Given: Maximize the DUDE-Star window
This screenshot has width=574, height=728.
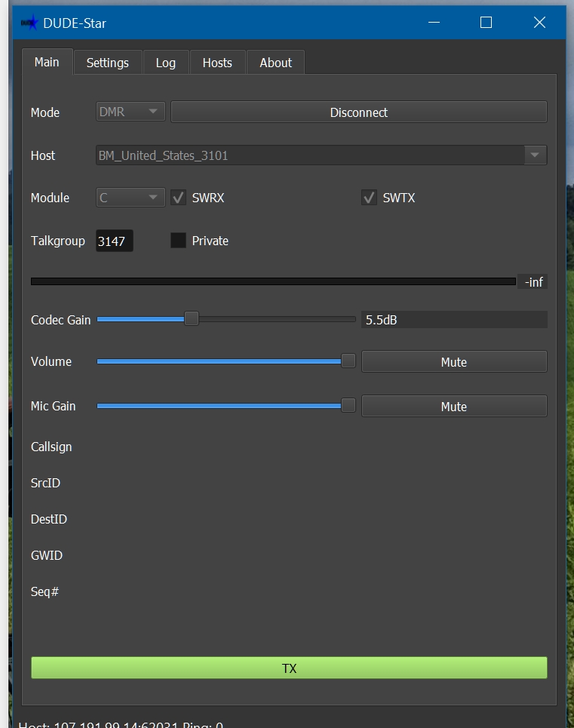Looking at the screenshot, I should click(x=487, y=23).
